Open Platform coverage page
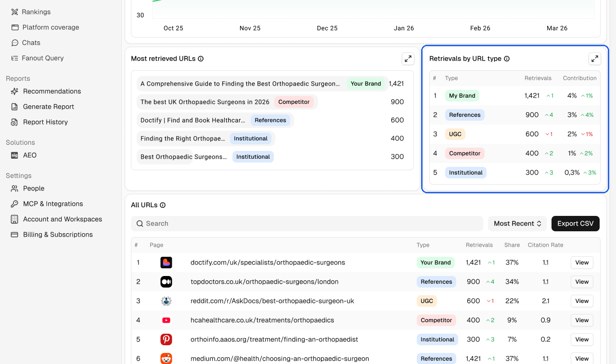Screen dimensions: 616x364 point(45,27)
